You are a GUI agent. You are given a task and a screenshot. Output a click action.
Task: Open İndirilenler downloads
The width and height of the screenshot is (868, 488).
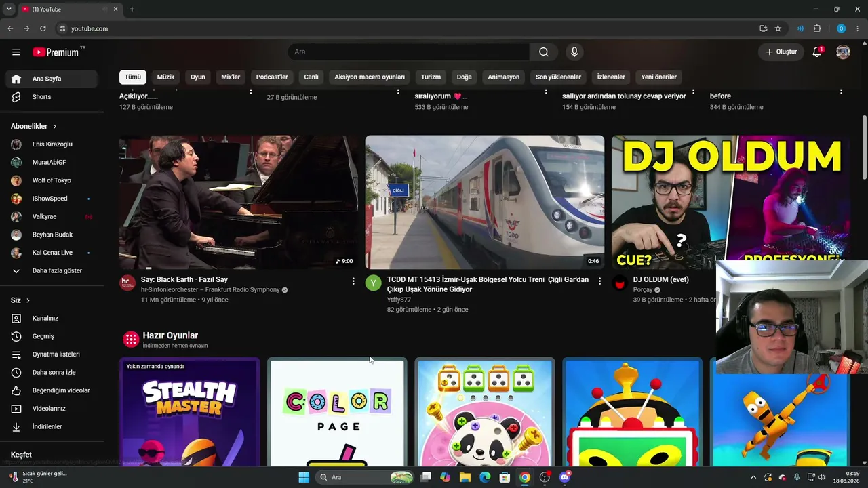point(52,427)
